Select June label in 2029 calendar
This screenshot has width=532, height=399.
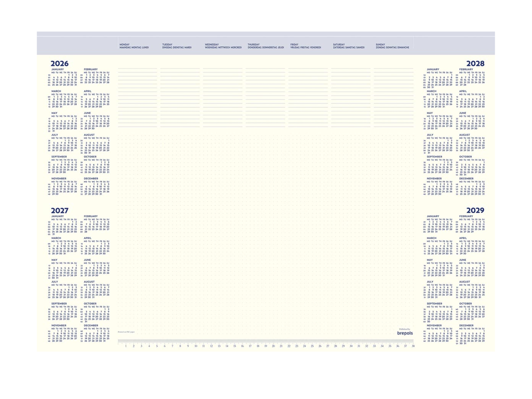point(462,260)
